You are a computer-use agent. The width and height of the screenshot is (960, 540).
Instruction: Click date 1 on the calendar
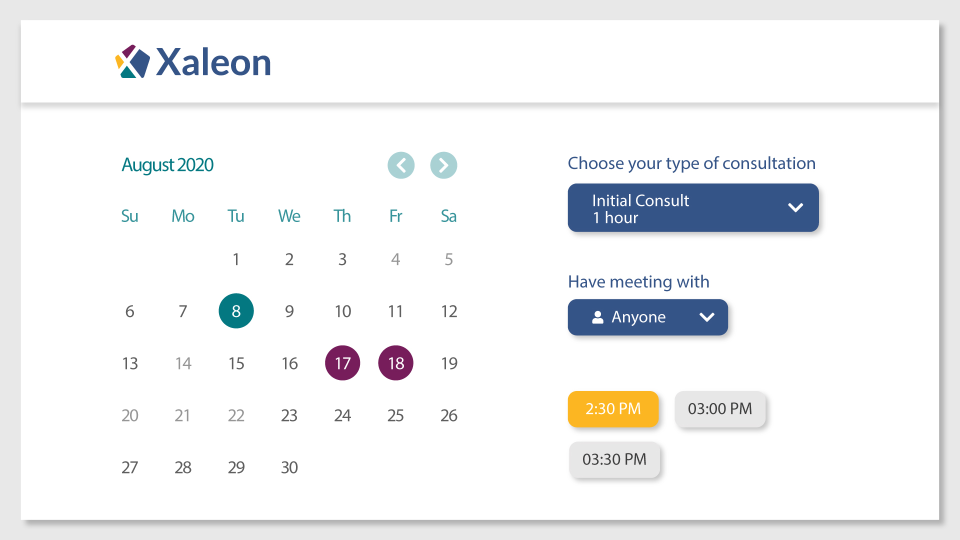(236, 260)
